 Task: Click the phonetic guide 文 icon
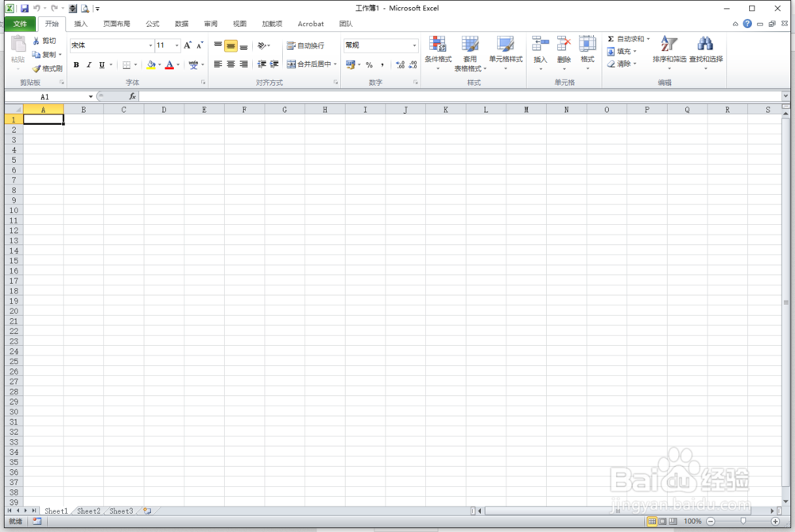point(193,64)
